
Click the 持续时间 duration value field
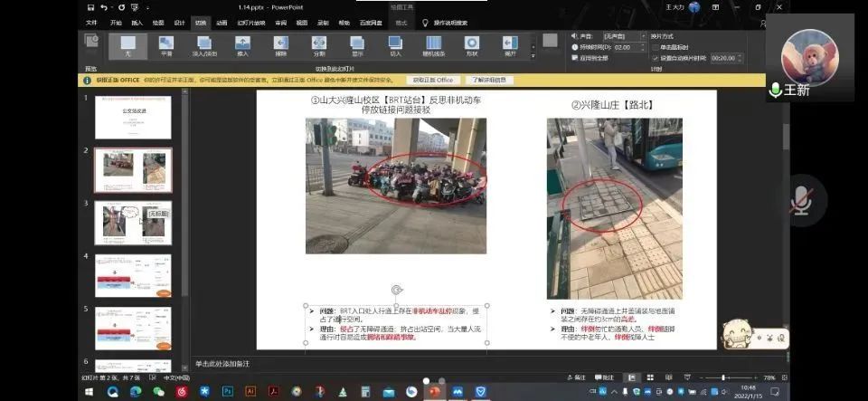point(626,48)
